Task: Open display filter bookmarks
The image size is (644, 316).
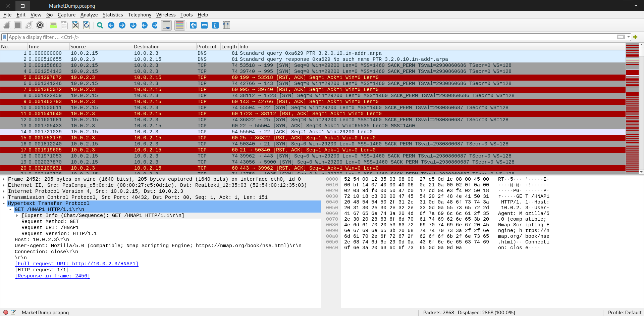Action: (x=4, y=37)
